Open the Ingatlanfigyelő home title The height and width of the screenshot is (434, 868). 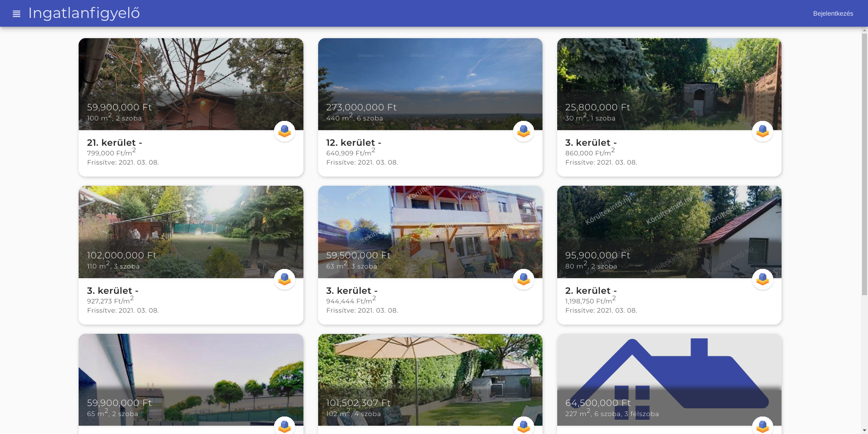point(84,13)
